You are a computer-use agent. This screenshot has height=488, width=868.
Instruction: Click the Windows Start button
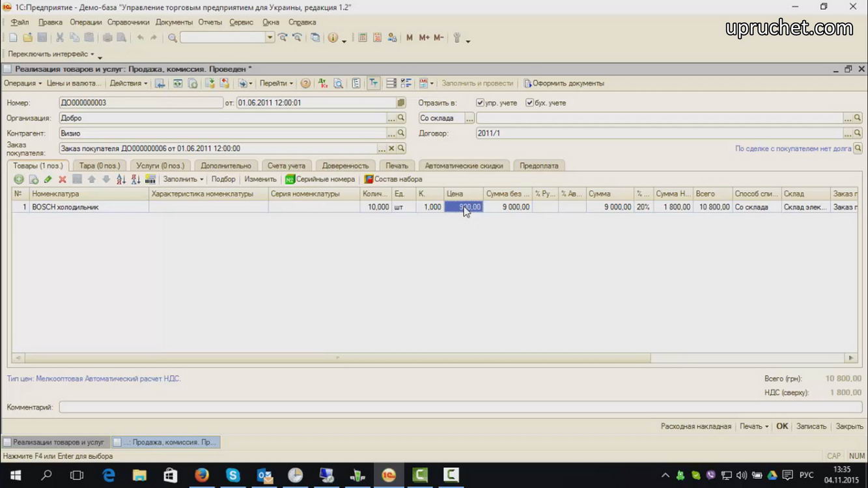(x=15, y=475)
